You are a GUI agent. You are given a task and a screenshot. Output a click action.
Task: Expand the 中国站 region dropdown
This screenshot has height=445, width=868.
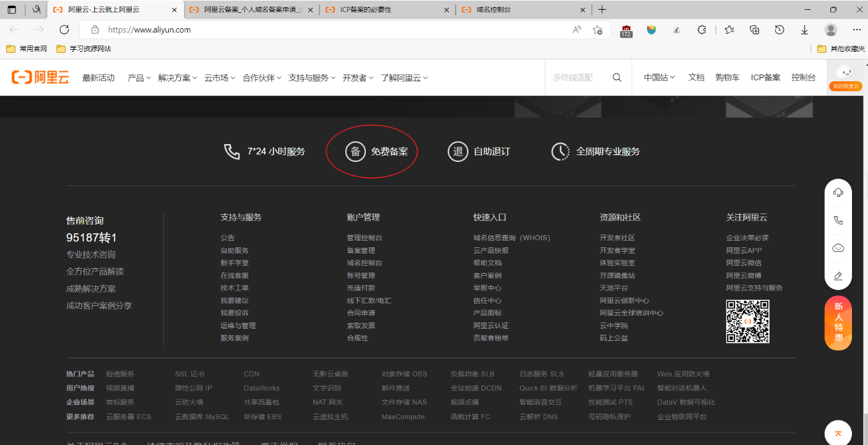pos(659,78)
